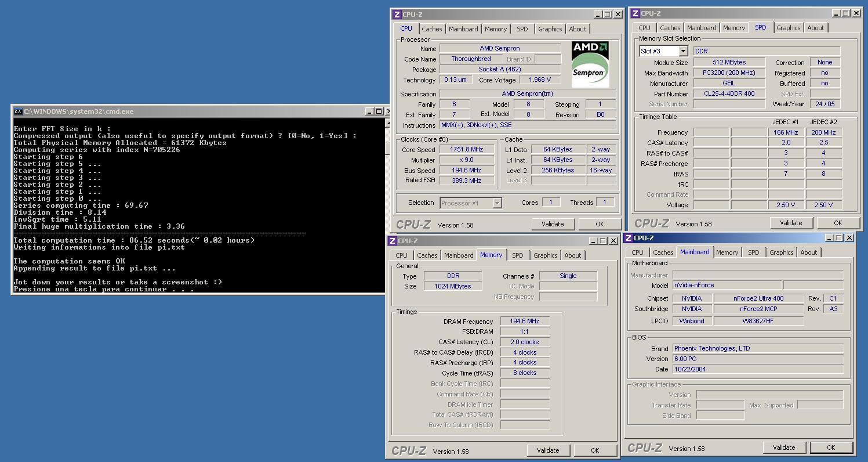Open the Slot #3 memory slot dropdown
The image size is (868, 462).
coord(683,51)
